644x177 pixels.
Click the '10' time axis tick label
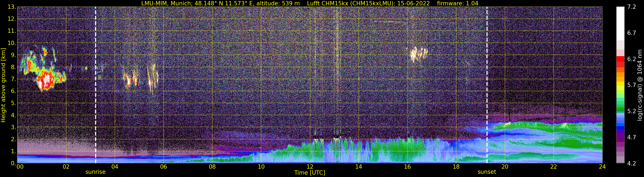click(261, 167)
